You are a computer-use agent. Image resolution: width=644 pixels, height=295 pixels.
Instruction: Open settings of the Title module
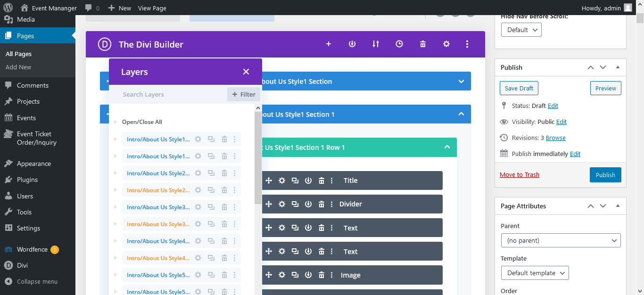coord(282,180)
